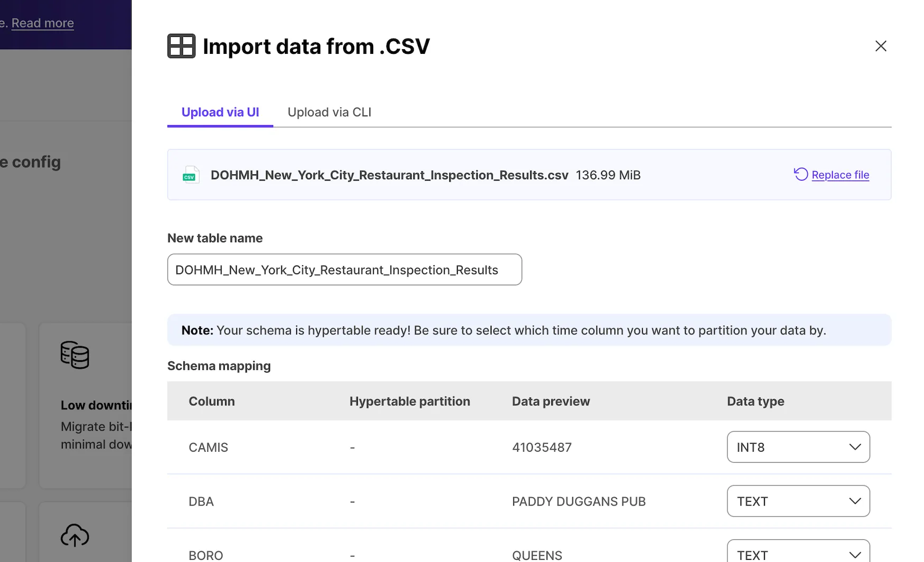The height and width of the screenshot is (562, 924).
Task: Click data preview PADDY DUGGANS PUB
Action: pyautogui.click(x=579, y=501)
